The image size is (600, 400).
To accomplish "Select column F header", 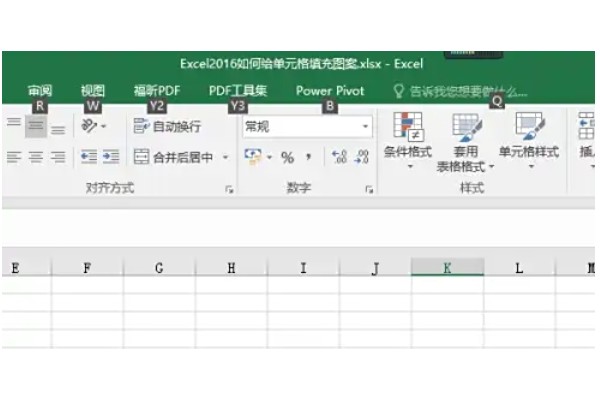I will 87,268.
